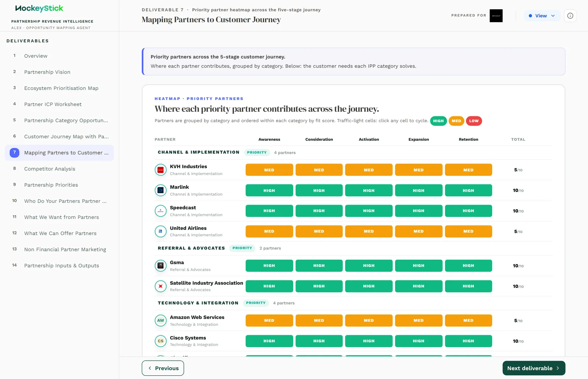Click the Technology & Integration PRIORITY badge
The image size is (588, 379).
click(256, 303)
